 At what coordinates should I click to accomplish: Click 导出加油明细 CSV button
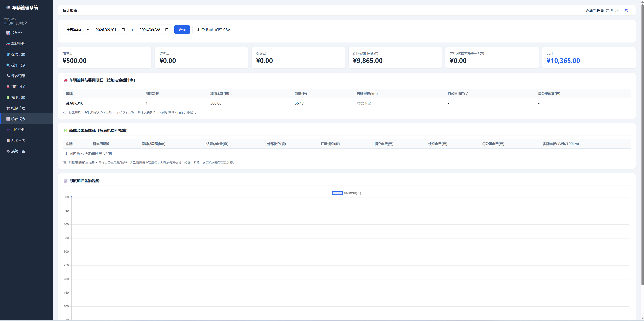213,30
